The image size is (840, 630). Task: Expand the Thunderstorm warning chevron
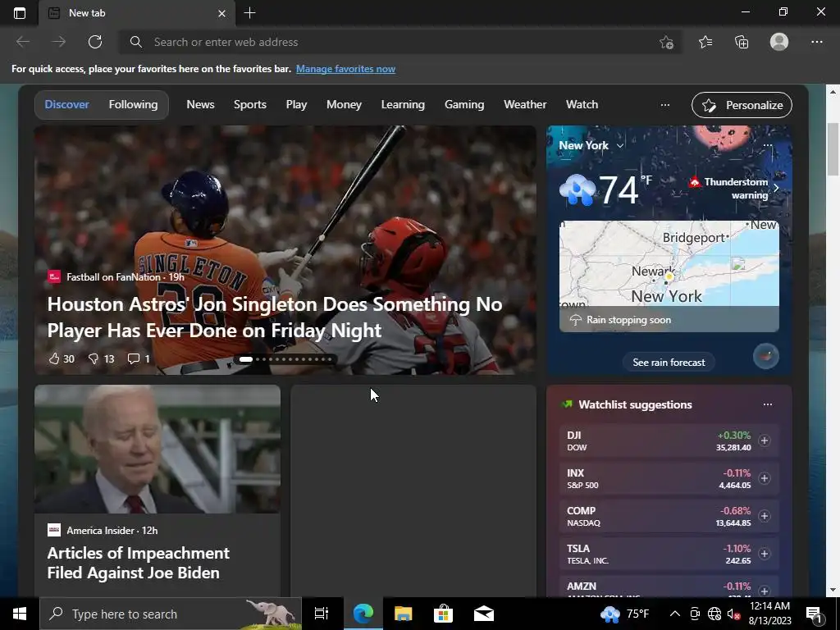pyautogui.click(x=776, y=188)
